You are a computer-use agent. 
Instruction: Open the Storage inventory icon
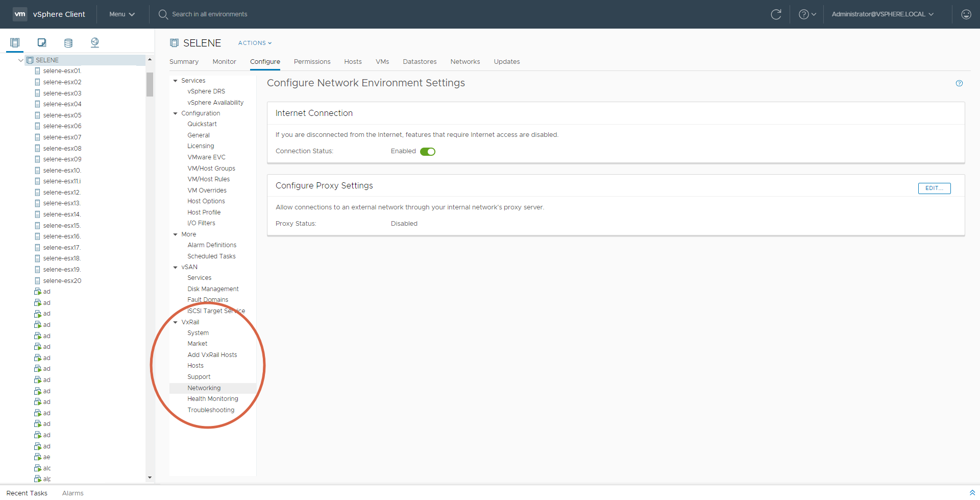click(x=68, y=43)
